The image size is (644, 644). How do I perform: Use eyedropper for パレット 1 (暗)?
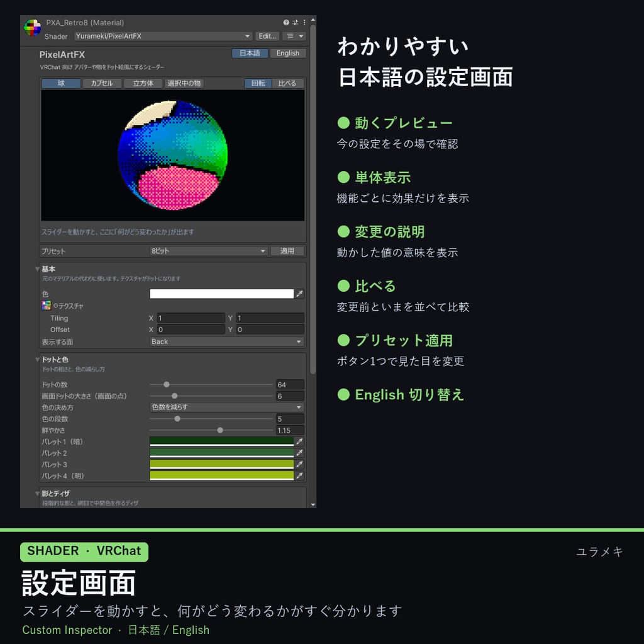click(299, 441)
